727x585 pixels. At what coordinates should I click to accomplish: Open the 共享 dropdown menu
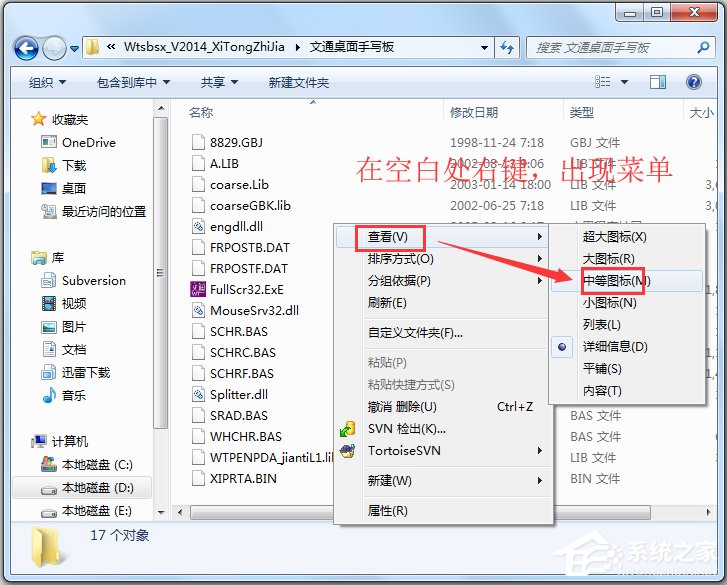pos(219,83)
